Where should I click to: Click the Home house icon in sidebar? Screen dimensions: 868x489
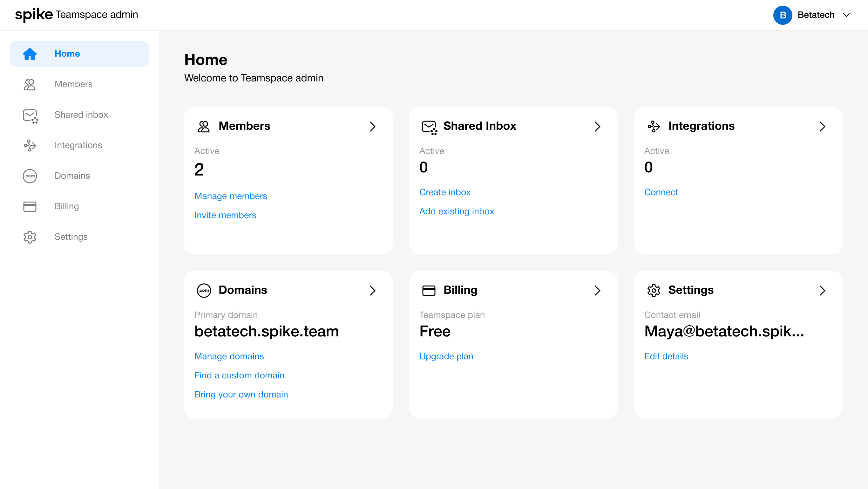tap(30, 54)
